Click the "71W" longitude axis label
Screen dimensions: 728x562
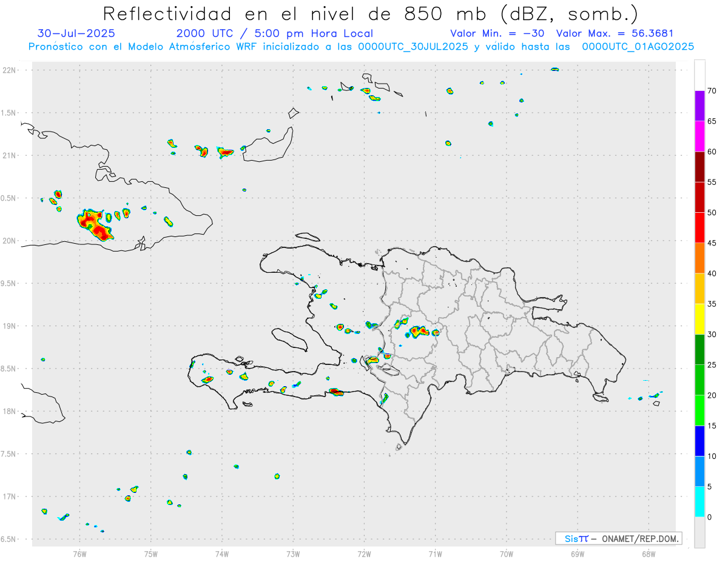tap(435, 554)
